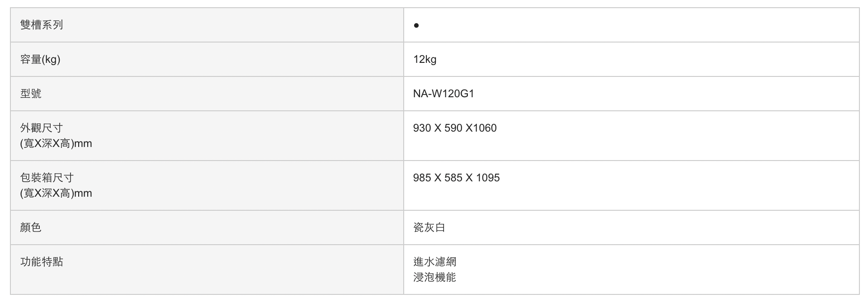Click the 1095 height in packaging dimensions

(x=488, y=178)
